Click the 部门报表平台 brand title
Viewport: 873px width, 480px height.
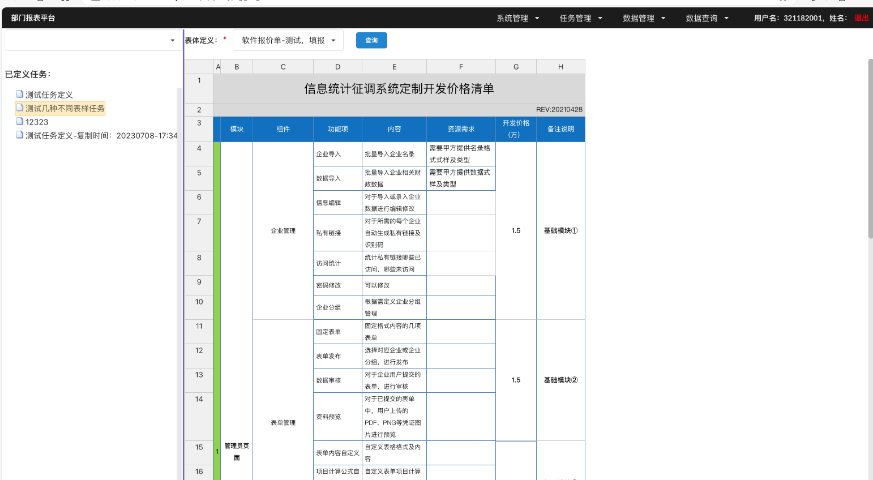(x=33, y=18)
